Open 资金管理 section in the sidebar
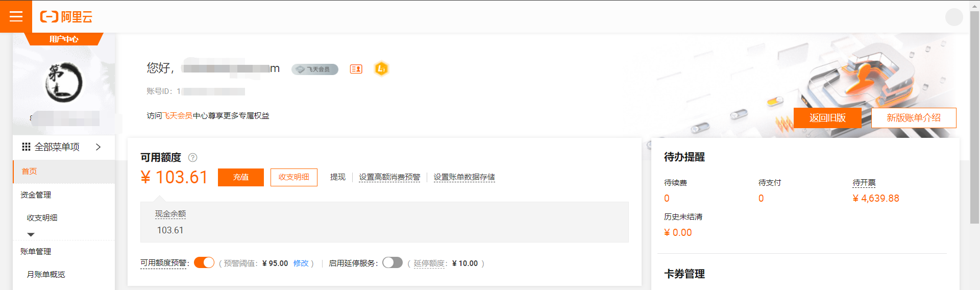The height and width of the screenshot is (290, 980). tap(36, 195)
